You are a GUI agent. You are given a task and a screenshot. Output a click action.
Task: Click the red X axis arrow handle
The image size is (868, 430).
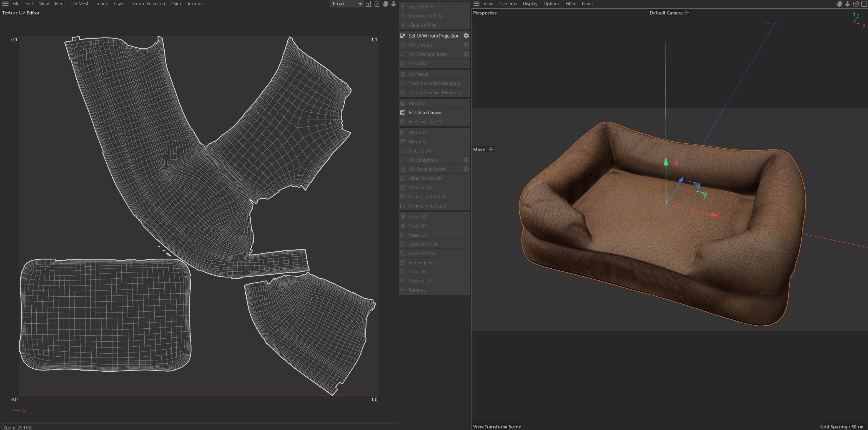pyautogui.click(x=714, y=215)
